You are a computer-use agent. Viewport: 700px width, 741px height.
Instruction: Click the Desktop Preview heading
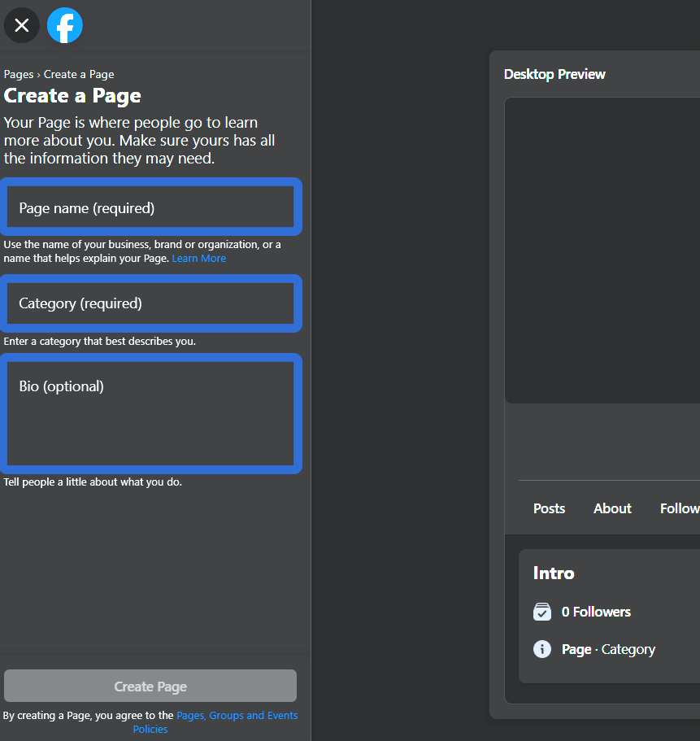(x=554, y=74)
